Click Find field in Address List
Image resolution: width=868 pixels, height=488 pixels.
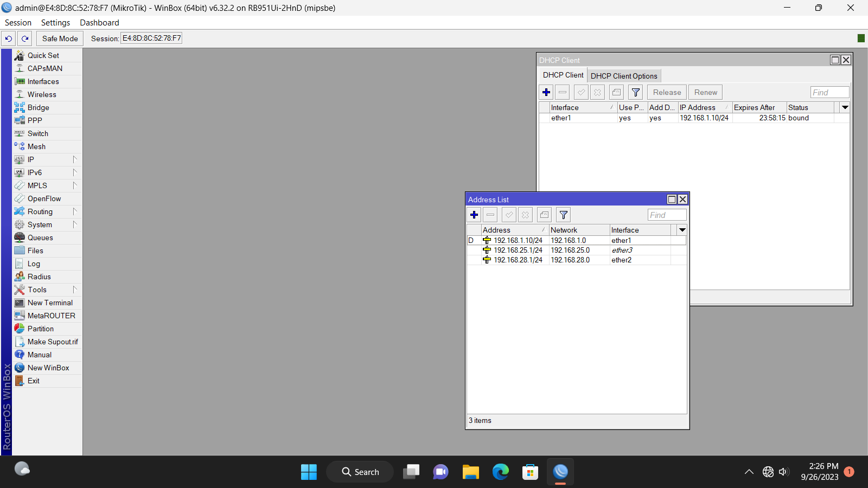pyautogui.click(x=667, y=215)
